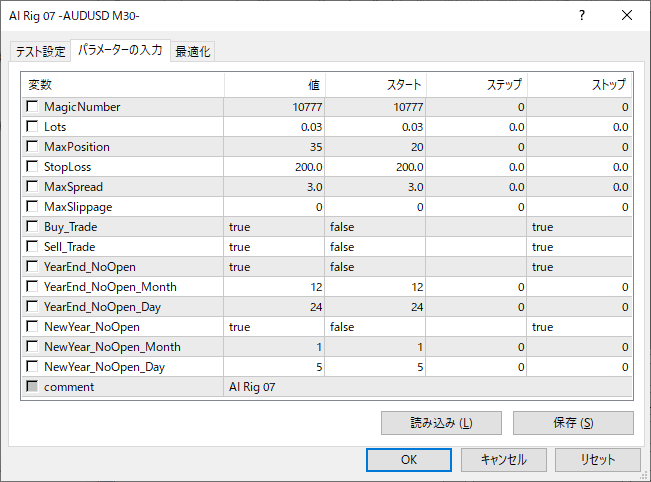This screenshot has width=651, height=482.
Task: Open the YearEnd_NoOpen start false dropdown
Action: (375, 267)
